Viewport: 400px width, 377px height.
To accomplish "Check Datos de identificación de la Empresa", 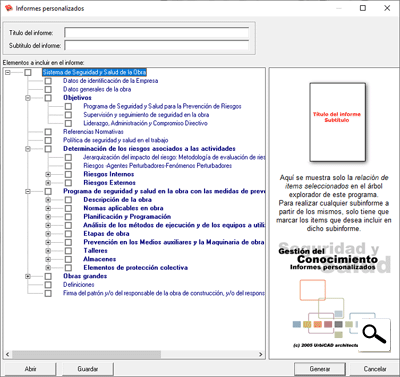I will (x=48, y=81).
